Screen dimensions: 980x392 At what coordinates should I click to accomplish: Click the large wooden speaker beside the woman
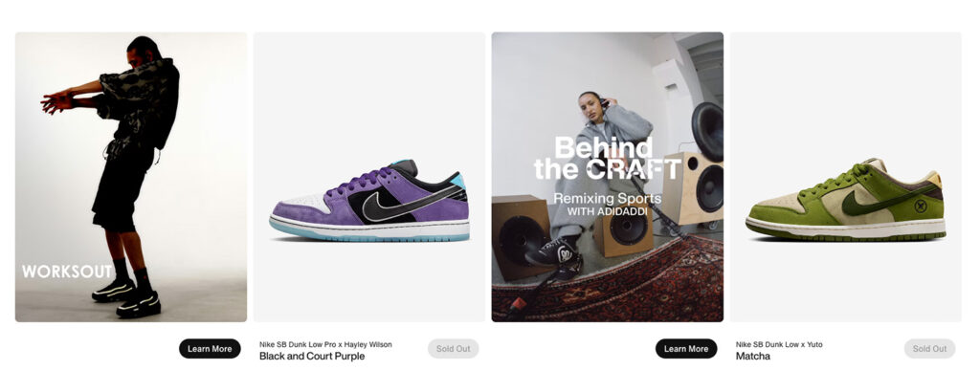693,188
